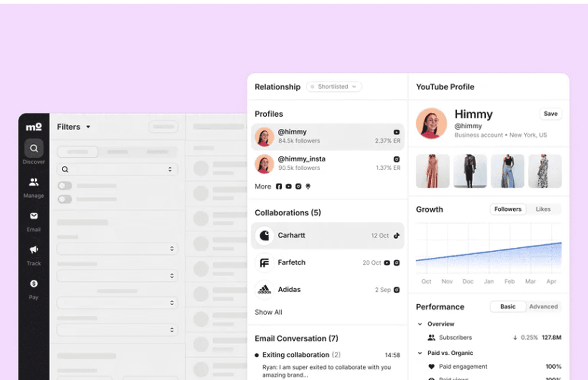Click the YouTube icon on @himmy profile row
Image resolution: width=588 pixels, height=380 pixels.
(397, 132)
